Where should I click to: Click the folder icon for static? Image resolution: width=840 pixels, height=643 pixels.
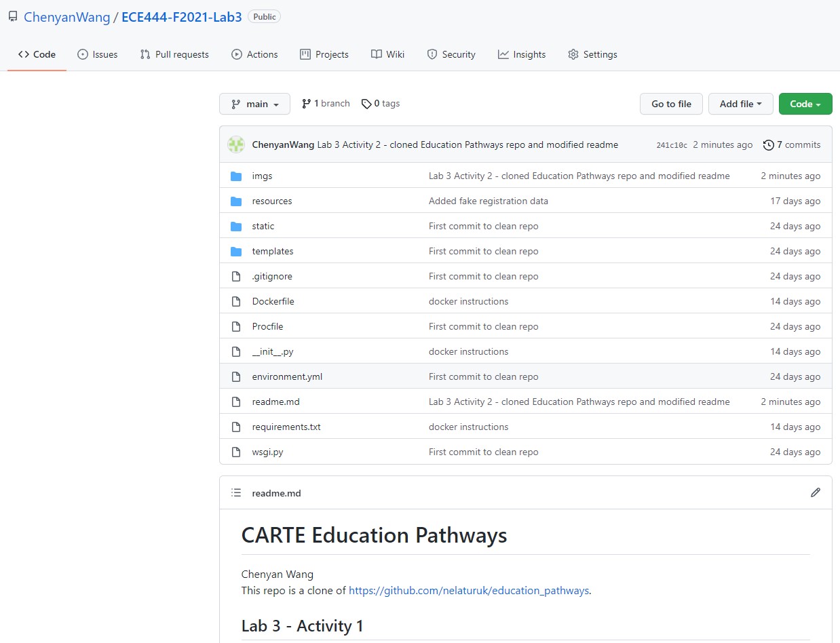236,226
